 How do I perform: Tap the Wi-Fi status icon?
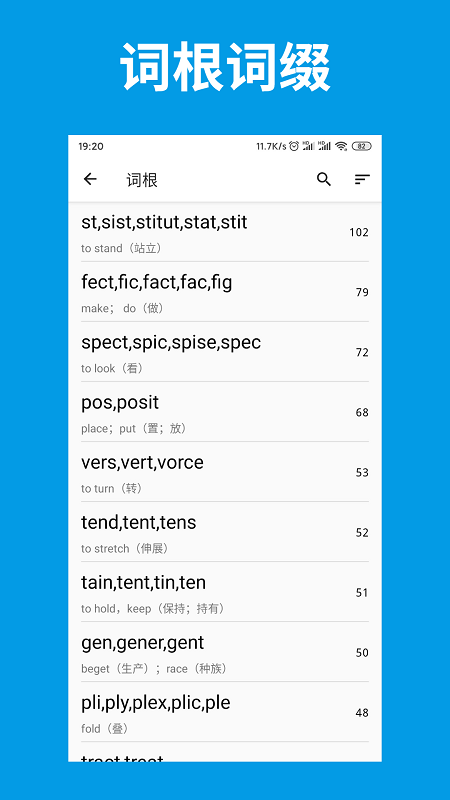pos(341,146)
